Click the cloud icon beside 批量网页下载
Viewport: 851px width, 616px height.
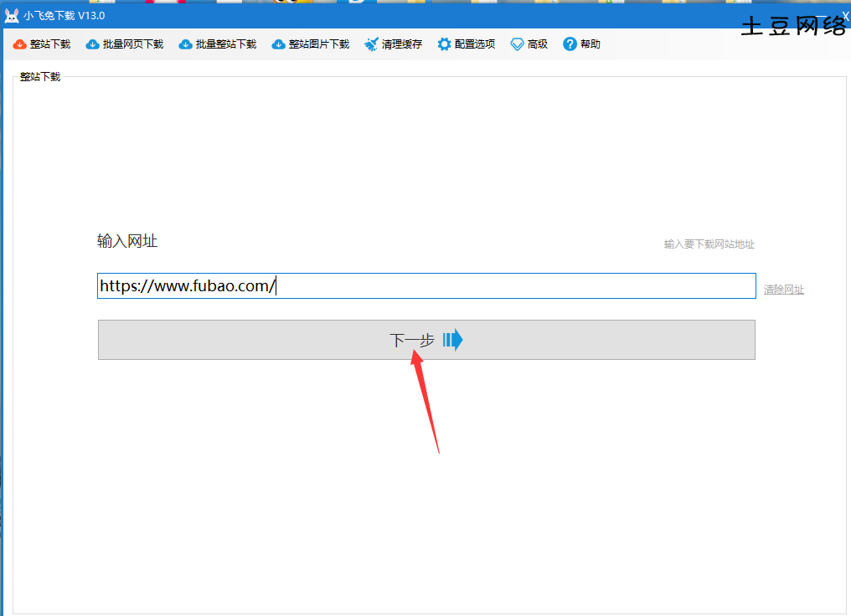click(92, 44)
